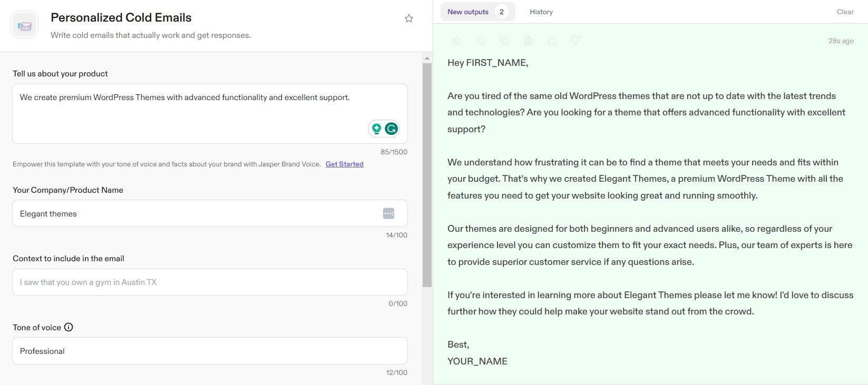This screenshot has height=385, width=868.
Task: Star the generated email output
Action: pyautogui.click(x=457, y=41)
